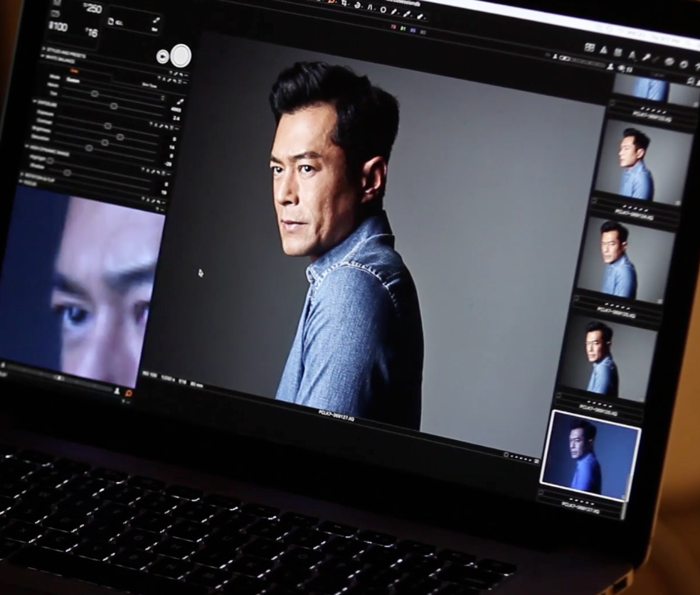Select the Keystone cursor tool

pos(371,7)
